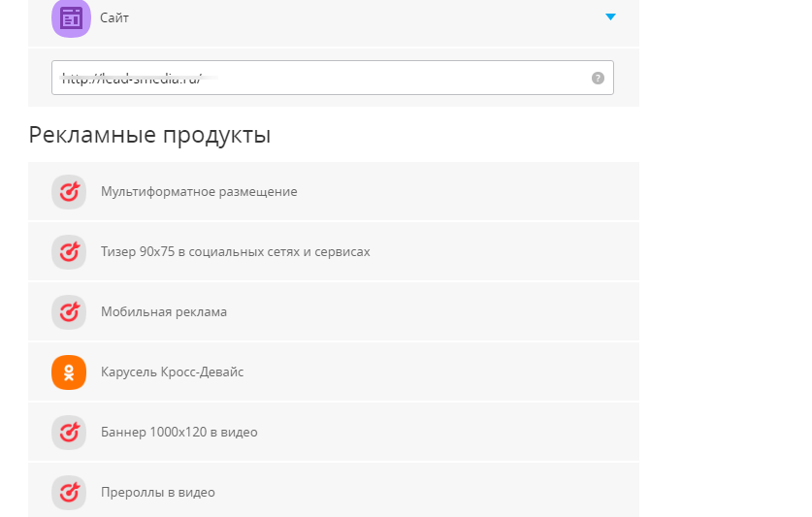Open the help question mark in the URL field
The width and height of the screenshot is (812, 517).
tap(598, 78)
